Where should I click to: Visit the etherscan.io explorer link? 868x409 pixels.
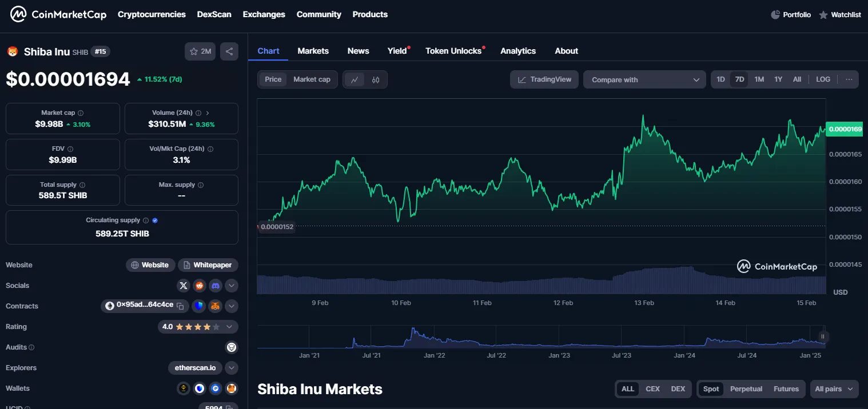[194, 367]
